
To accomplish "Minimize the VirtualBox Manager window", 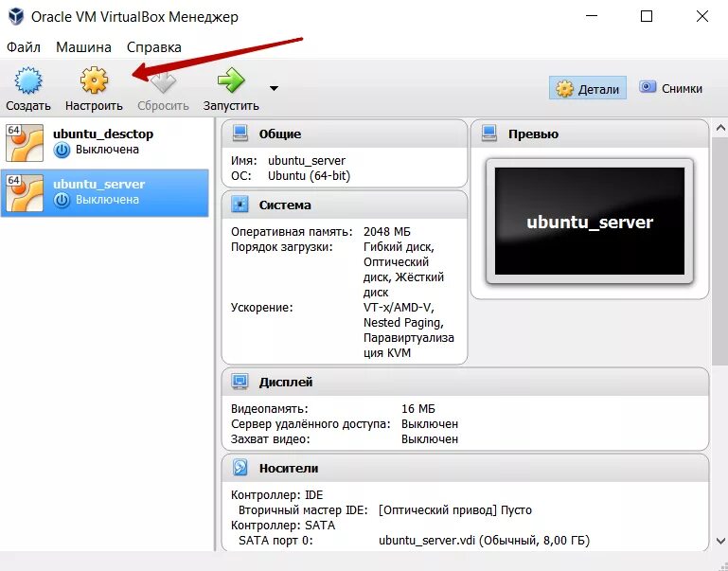I will (592, 16).
